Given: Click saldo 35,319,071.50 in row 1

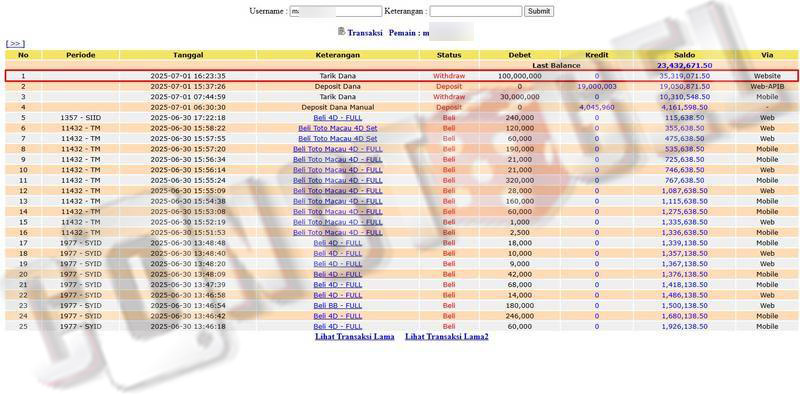Looking at the screenshot, I should click(684, 76).
